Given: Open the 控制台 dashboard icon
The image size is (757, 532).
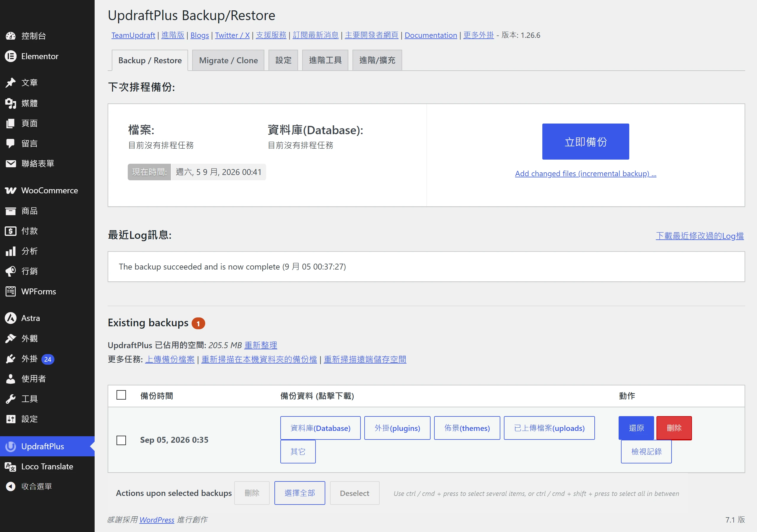Looking at the screenshot, I should pyautogui.click(x=11, y=36).
